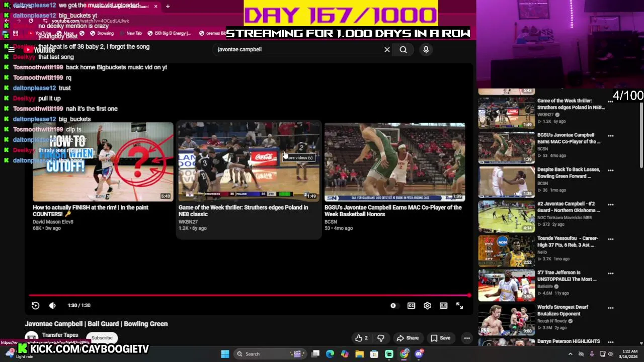The image size is (644, 362).
Task: Open options for Tounde Yessoufou video
Action: tap(610, 239)
